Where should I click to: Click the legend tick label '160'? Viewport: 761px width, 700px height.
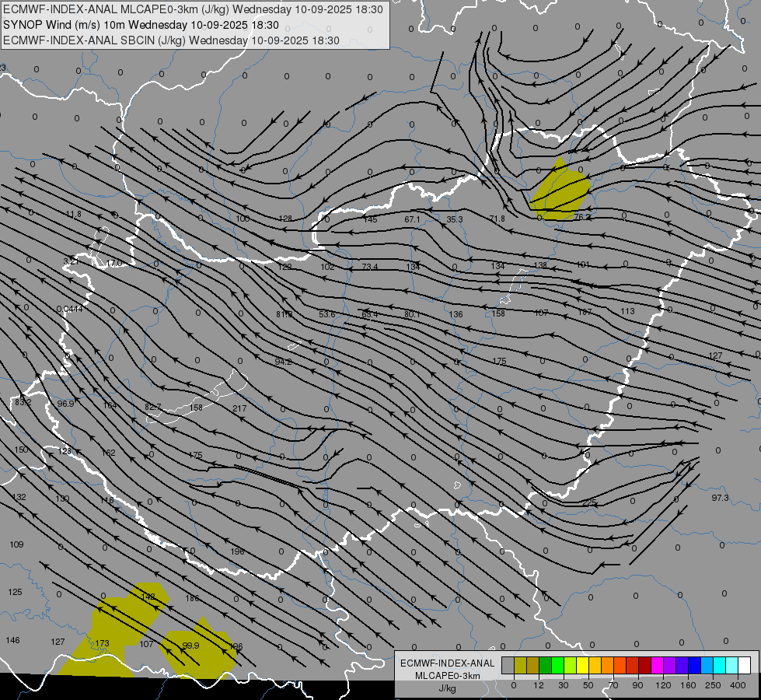688,685
